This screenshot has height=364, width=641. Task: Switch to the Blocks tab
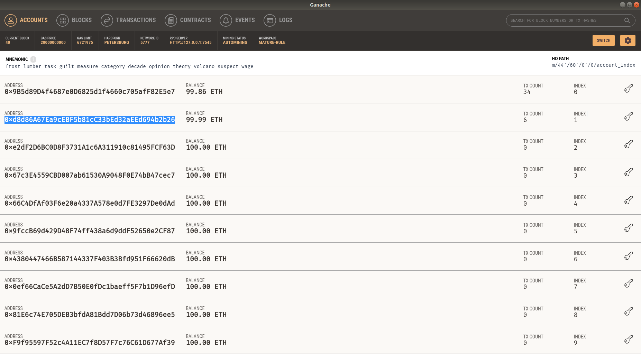74,20
